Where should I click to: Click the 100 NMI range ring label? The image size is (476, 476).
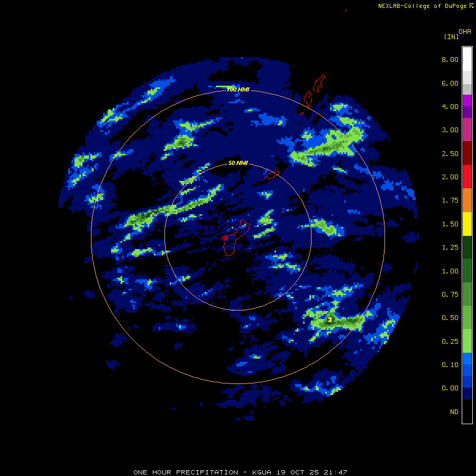click(238, 89)
